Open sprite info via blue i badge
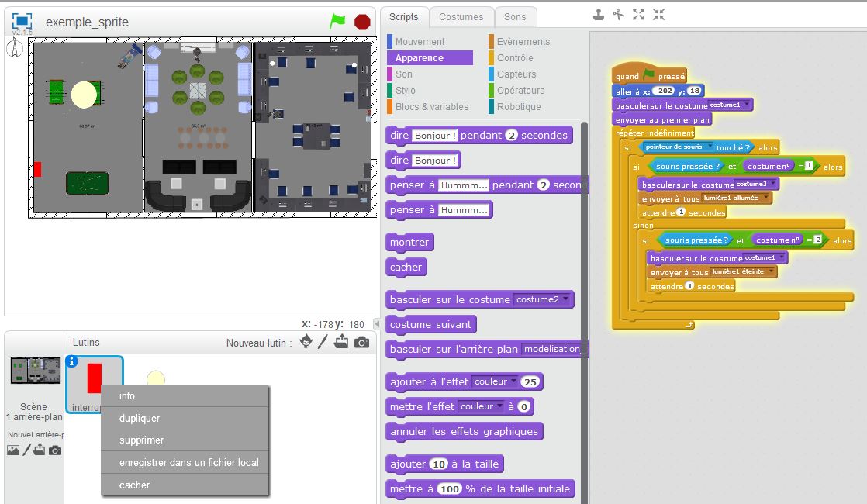This screenshot has width=867, height=504. point(72,361)
